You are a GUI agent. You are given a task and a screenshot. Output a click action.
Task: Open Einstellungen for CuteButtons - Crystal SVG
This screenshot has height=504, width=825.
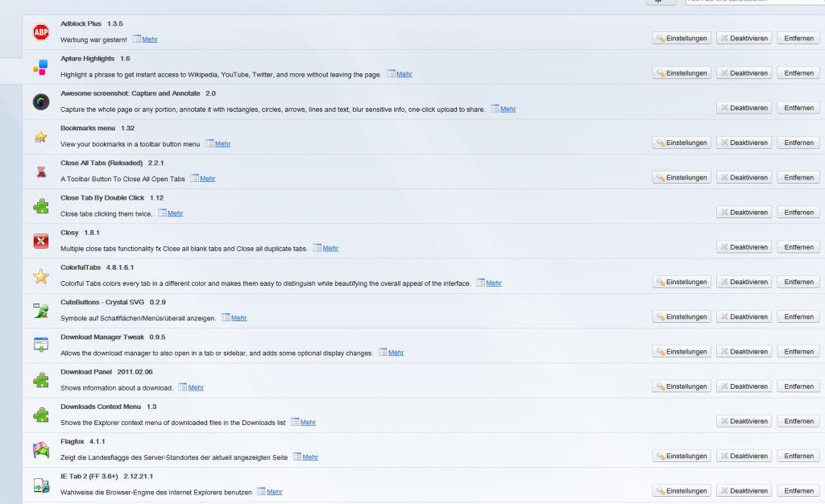pyautogui.click(x=682, y=317)
